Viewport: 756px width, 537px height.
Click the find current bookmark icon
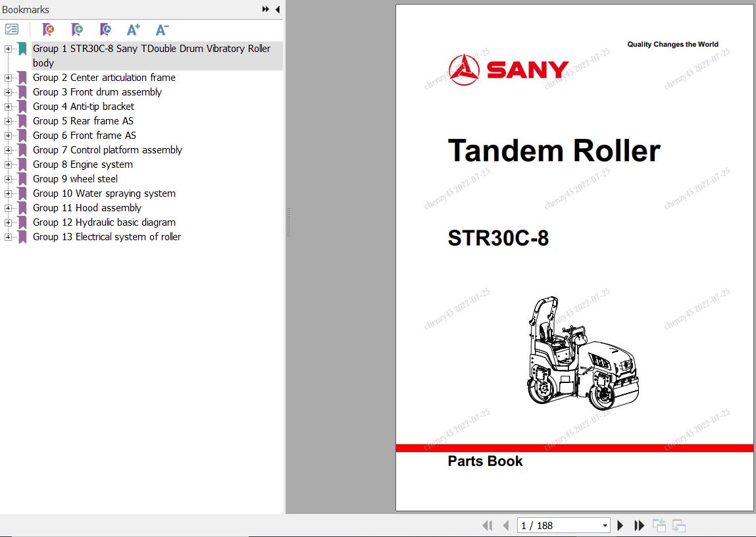(x=105, y=30)
